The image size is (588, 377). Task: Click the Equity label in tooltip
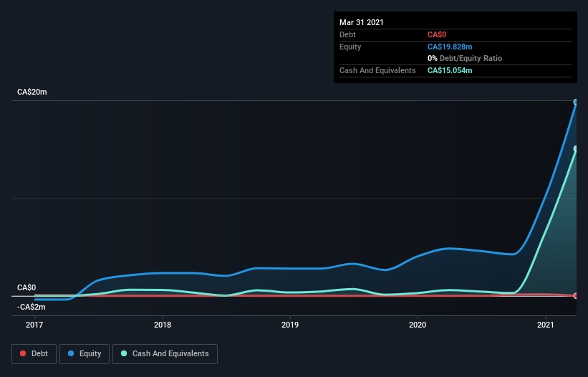click(x=350, y=47)
